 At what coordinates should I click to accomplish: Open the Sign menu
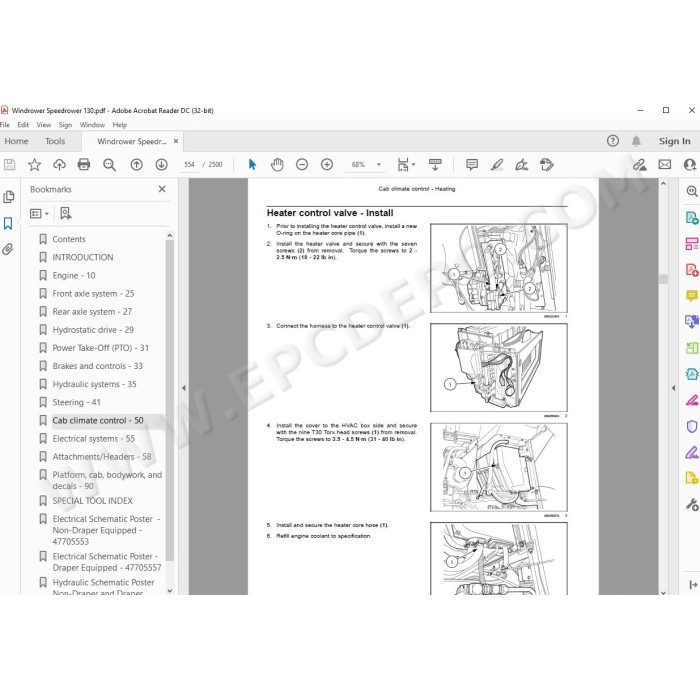[65, 125]
